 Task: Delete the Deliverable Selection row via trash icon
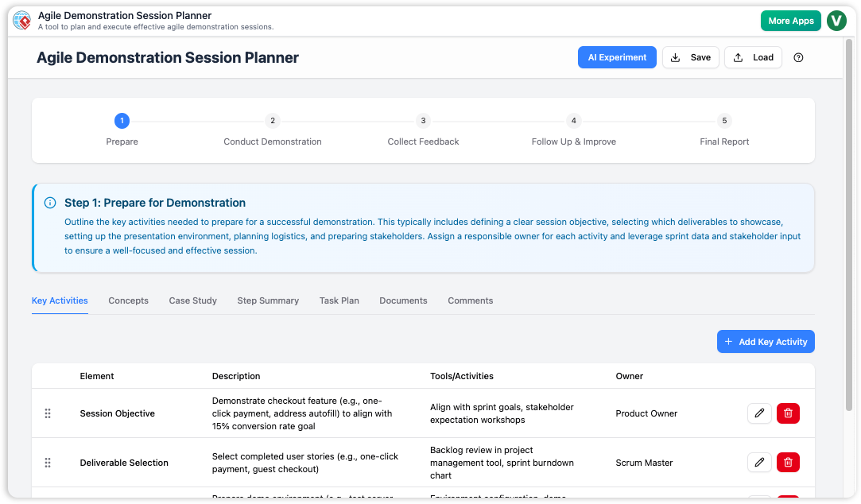(x=788, y=462)
